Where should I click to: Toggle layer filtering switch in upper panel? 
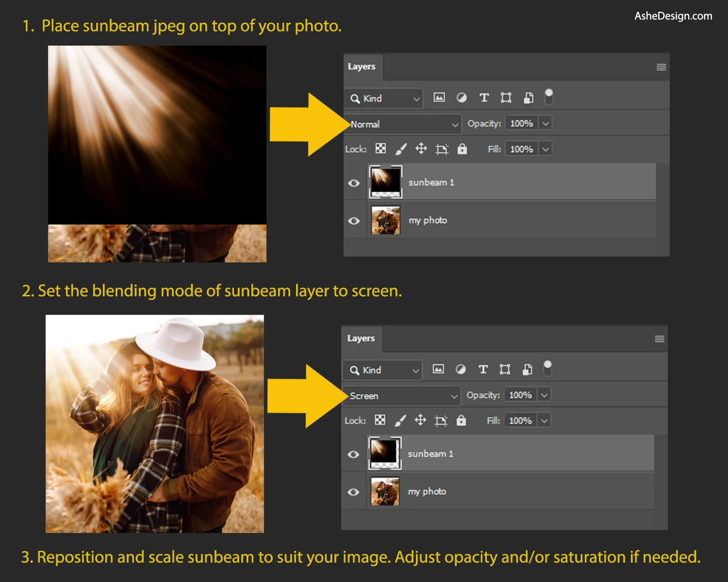pos(549,97)
